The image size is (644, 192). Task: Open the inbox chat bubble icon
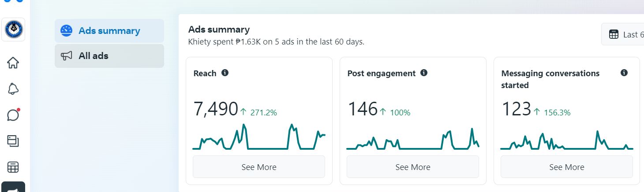click(x=13, y=115)
